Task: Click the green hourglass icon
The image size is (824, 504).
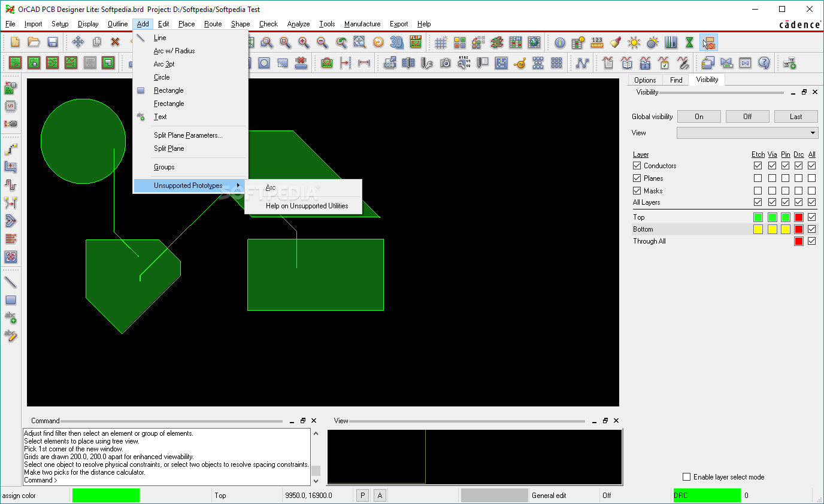Action: [689, 42]
